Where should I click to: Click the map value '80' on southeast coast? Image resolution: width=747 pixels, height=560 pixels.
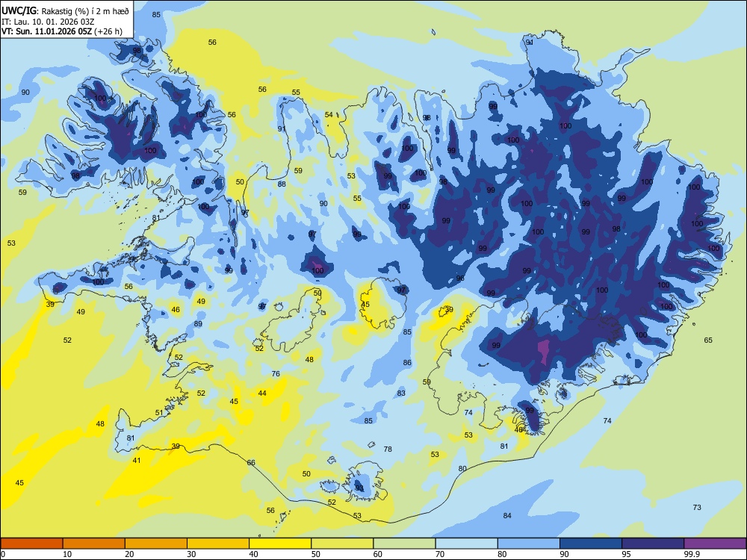[462, 469]
